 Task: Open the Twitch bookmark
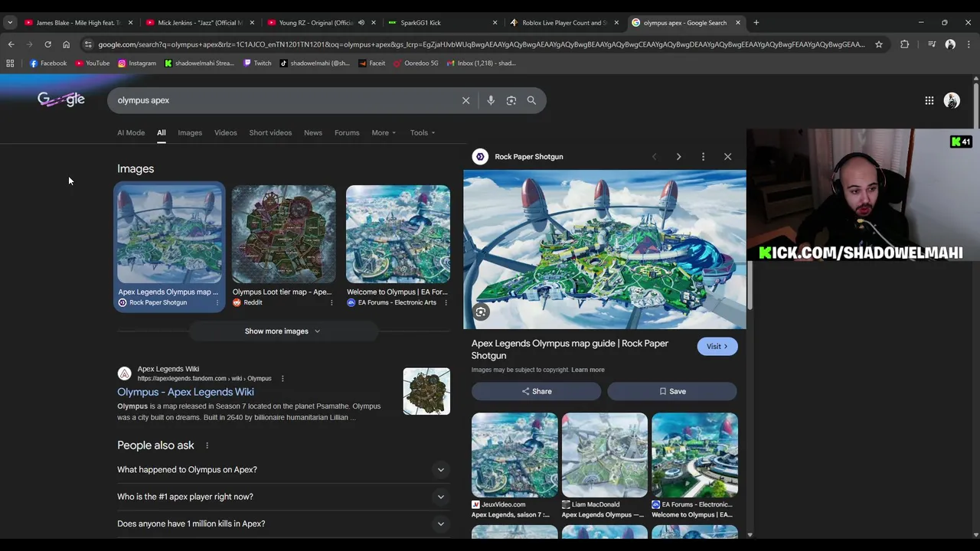[257, 63]
